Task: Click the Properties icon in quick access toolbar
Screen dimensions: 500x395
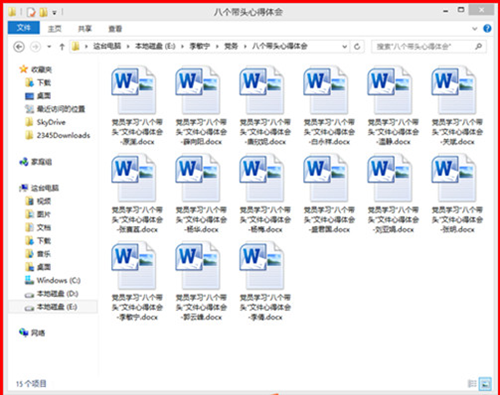Action: pyautogui.click(x=31, y=12)
